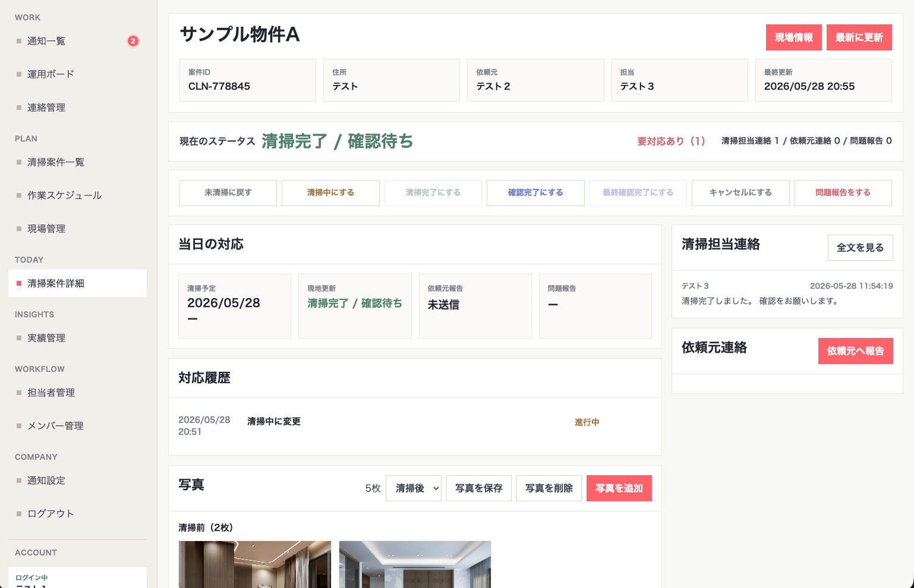Click the 要対応あり(1) alert text
The image size is (914, 588).
point(672,141)
